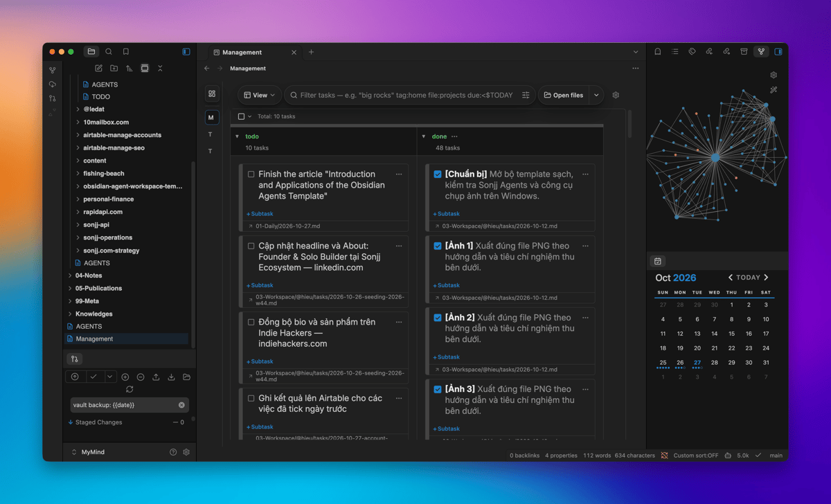Tick the "Đồng bộ bio" task checkbox
Image resolution: width=831 pixels, height=504 pixels.
tap(251, 322)
